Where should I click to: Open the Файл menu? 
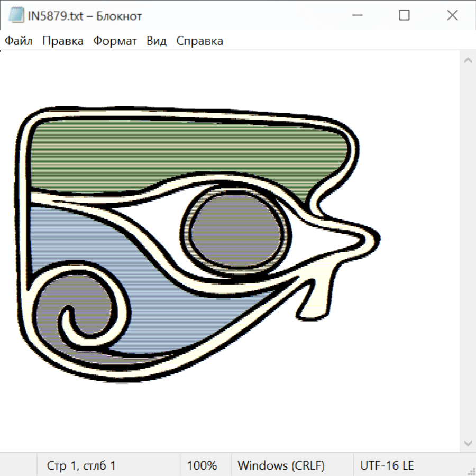coord(19,41)
